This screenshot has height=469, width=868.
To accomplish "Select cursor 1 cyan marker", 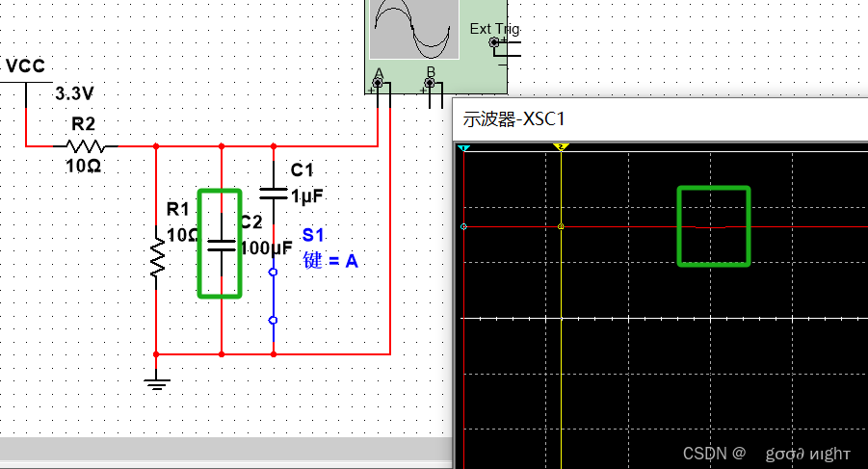I will [464, 147].
